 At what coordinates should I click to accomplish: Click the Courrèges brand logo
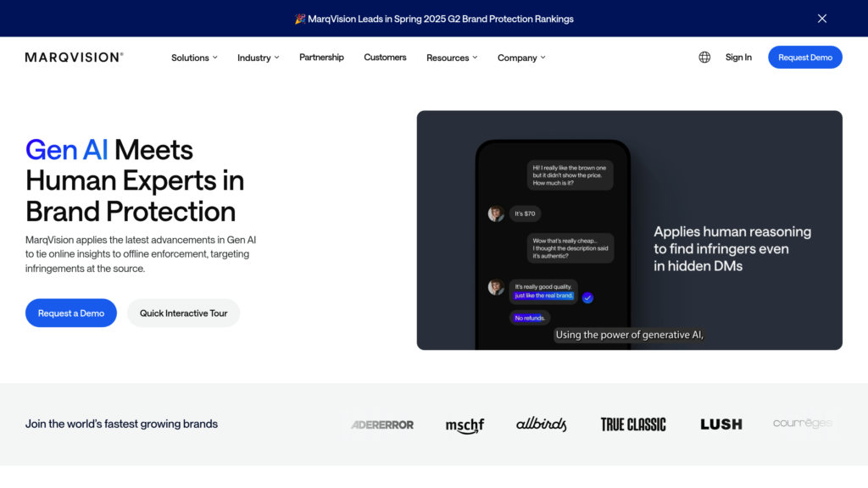(802, 424)
